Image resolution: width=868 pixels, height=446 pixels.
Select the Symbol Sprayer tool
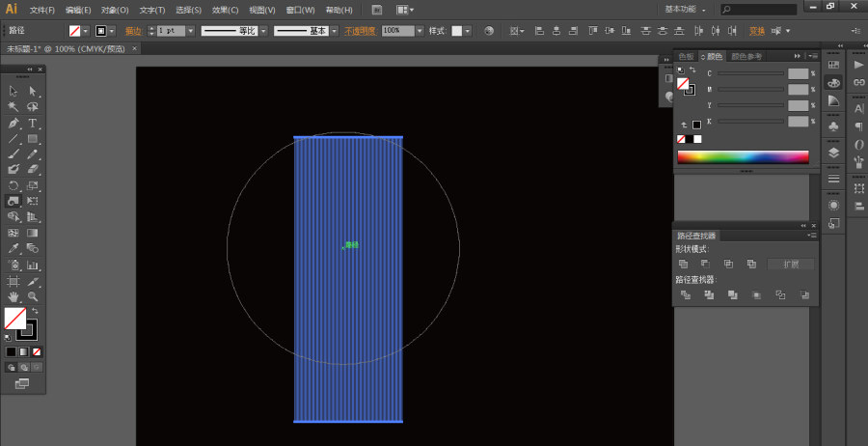tap(14, 265)
